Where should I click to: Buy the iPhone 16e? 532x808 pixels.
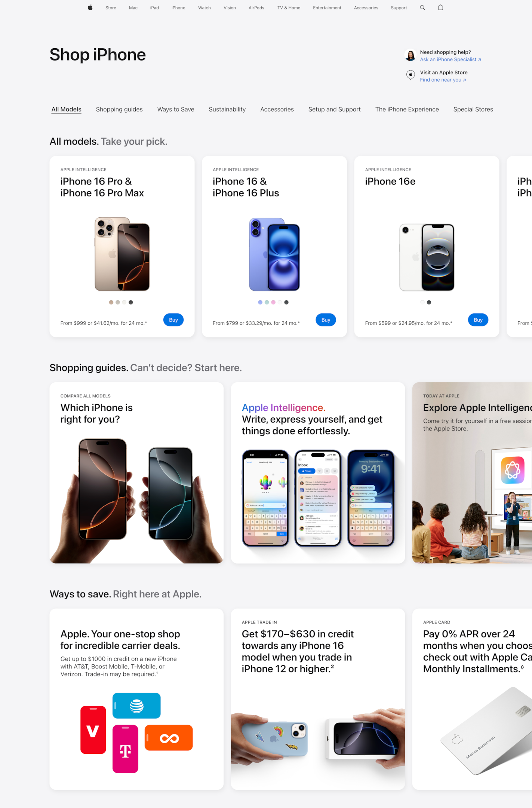coord(478,320)
